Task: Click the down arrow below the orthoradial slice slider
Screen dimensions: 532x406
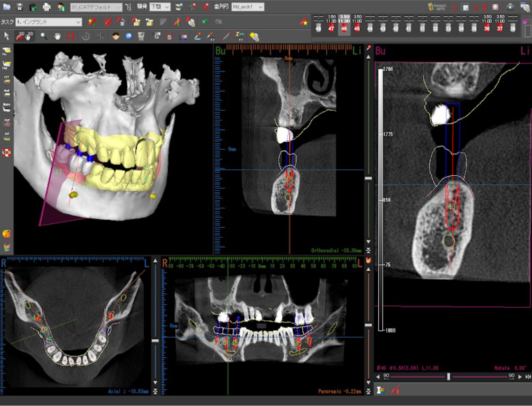Action: 368,241
